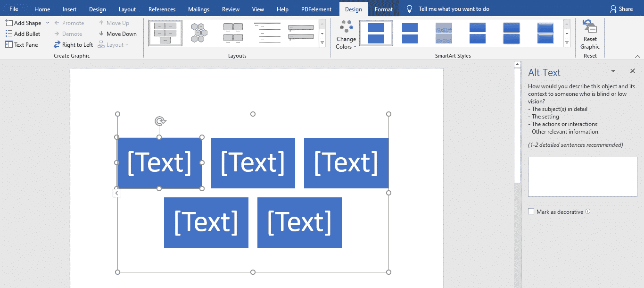The width and height of the screenshot is (644, 288).
Task: Click the Add Bullet icon
Action: pos(8,33)
